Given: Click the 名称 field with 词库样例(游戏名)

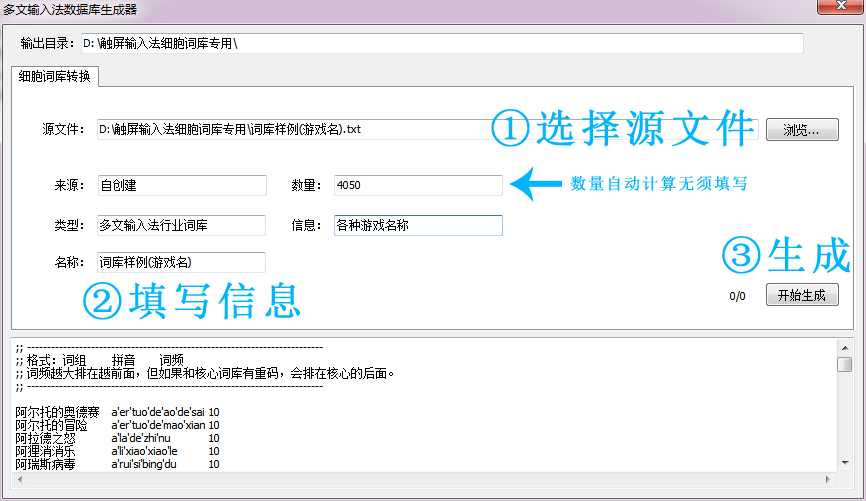Looking at the screenshot, I should point(181,262).
